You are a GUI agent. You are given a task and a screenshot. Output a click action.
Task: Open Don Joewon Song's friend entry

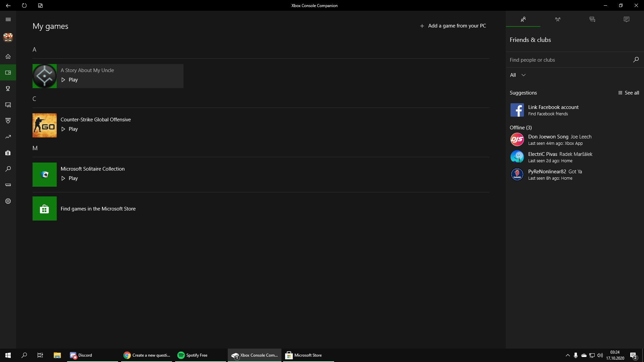coord(575,139)
